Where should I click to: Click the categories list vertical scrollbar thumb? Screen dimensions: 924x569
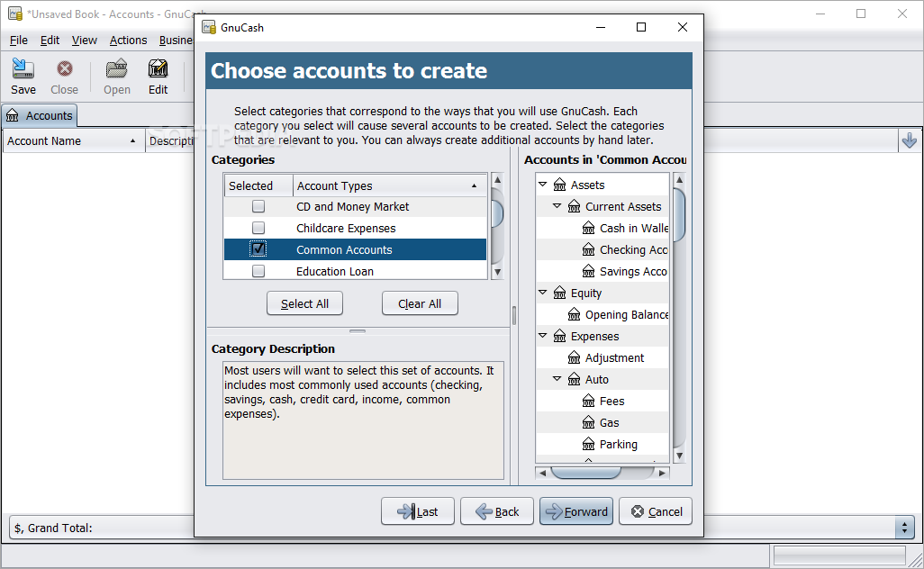(497, 214)
